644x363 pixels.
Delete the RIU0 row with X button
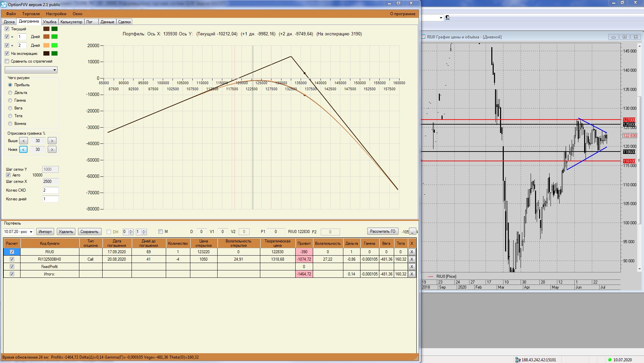pyautogui.click(x=411, y=252)
